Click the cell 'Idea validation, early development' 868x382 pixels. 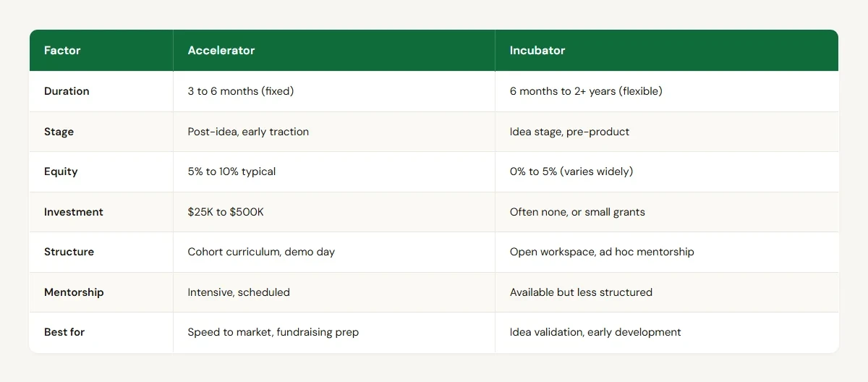point(667,332)
